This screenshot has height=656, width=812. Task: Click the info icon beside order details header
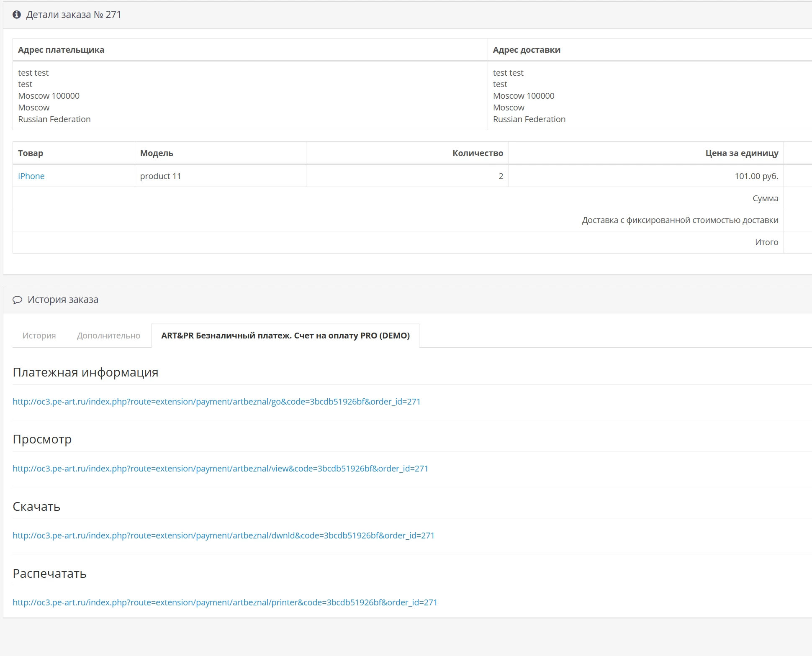point(17,15)
